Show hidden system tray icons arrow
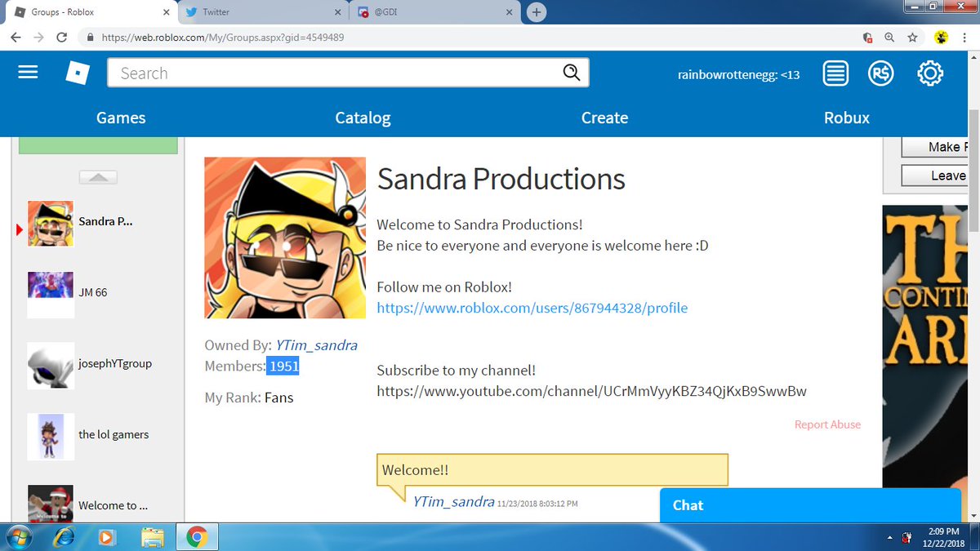 (889, 538)
